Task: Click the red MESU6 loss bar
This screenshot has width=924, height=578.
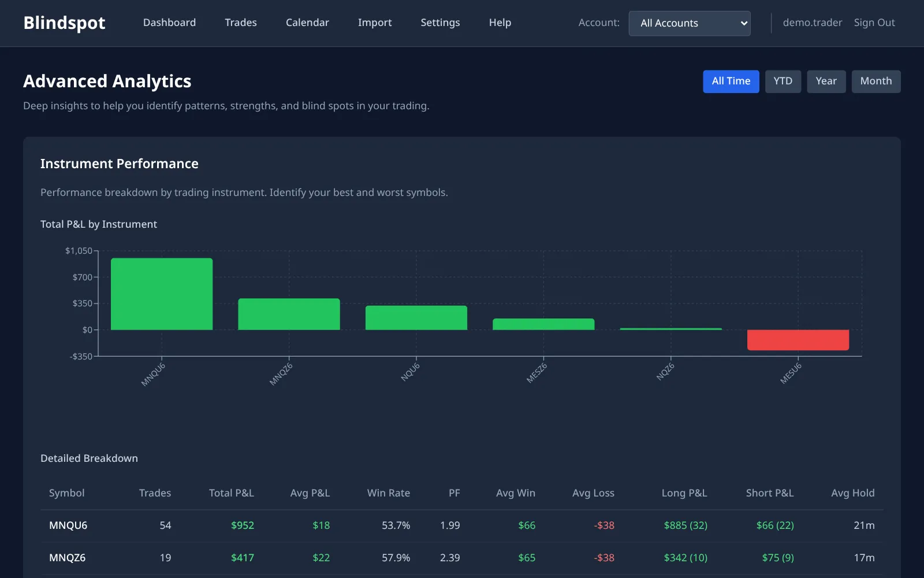Action: [x=798, y=340]
